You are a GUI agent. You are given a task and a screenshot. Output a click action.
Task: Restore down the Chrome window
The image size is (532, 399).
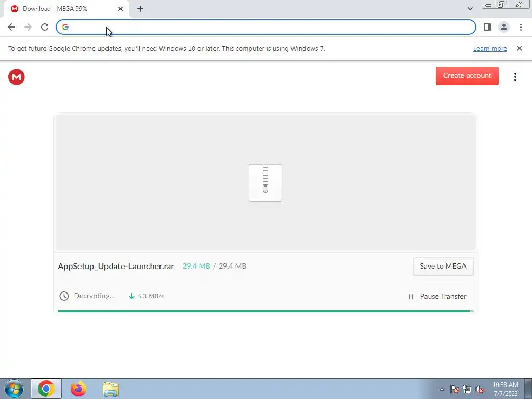click(x=501, y=4)
